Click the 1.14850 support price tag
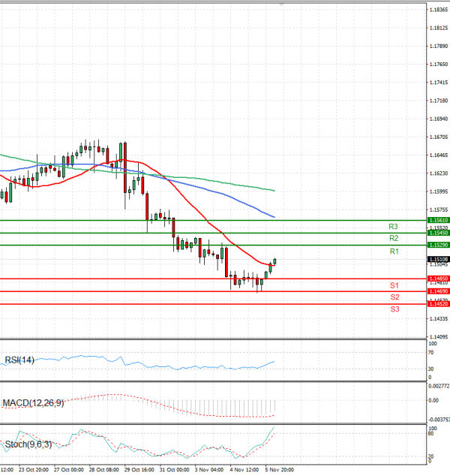 point(437,279)
